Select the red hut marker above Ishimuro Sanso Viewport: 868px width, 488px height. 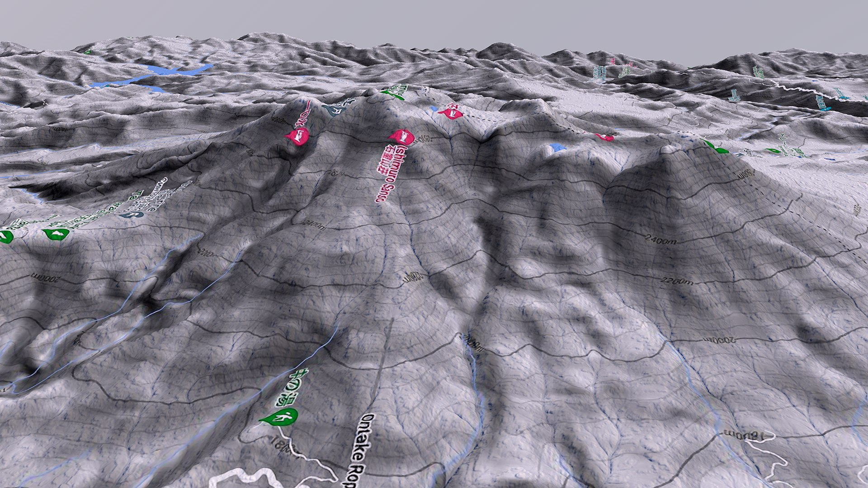[401, 137]
